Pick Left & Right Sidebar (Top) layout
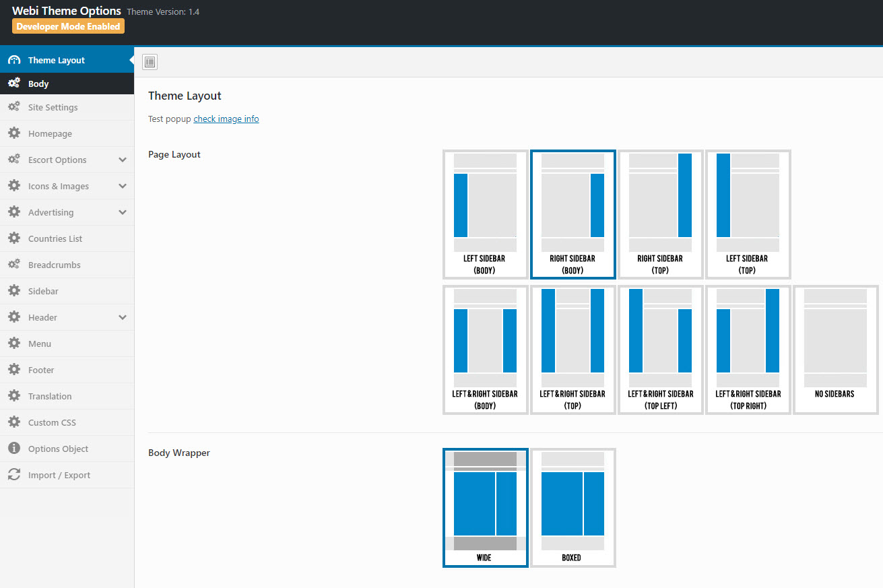This screenshot has height=588, width=883. pyautogui.click(x=573, y=350)
